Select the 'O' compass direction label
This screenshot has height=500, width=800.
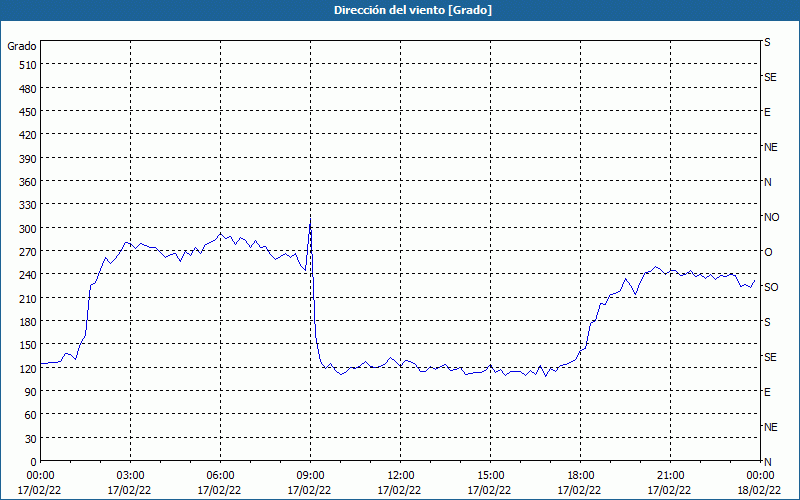768,252
